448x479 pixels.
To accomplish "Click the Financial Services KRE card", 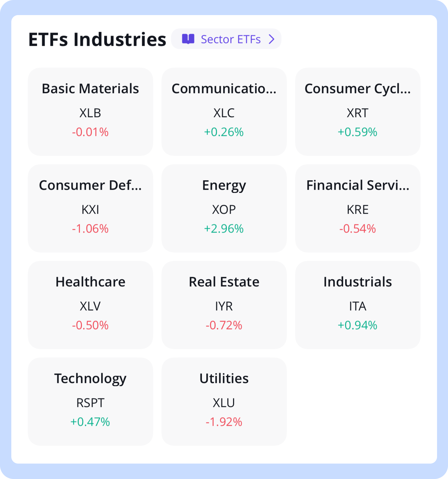I will (358, 208).
